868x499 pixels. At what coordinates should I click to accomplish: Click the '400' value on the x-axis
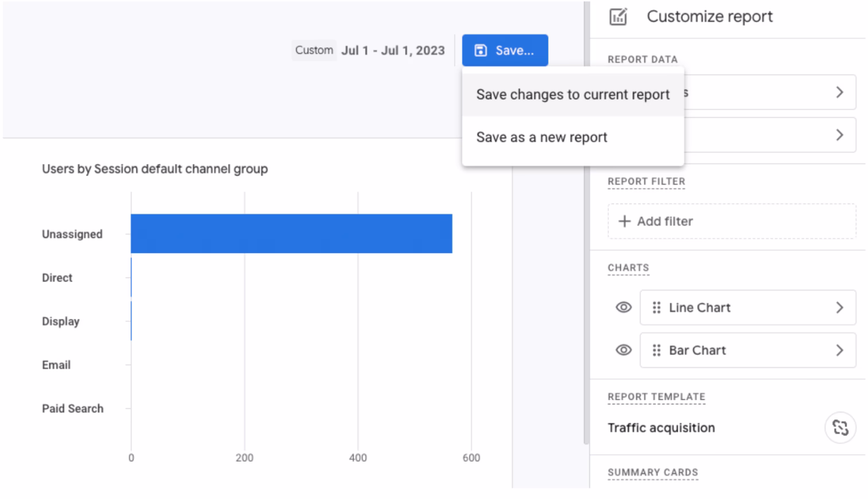[x=358, y=458]
